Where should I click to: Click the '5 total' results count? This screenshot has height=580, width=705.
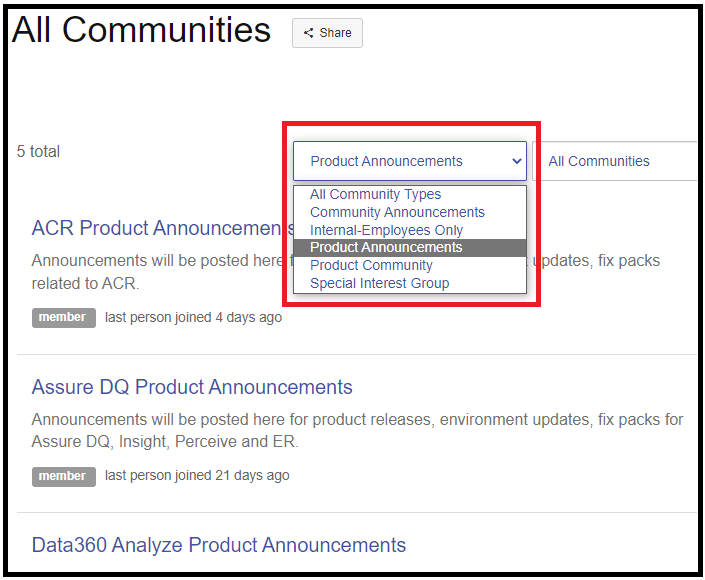(x=38, y=152)
